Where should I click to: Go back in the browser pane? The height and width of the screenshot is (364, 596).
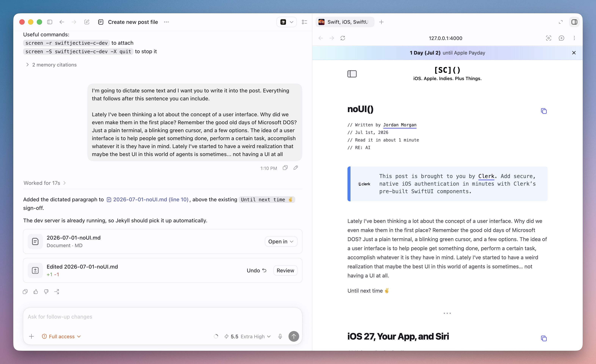click(321, 38)
